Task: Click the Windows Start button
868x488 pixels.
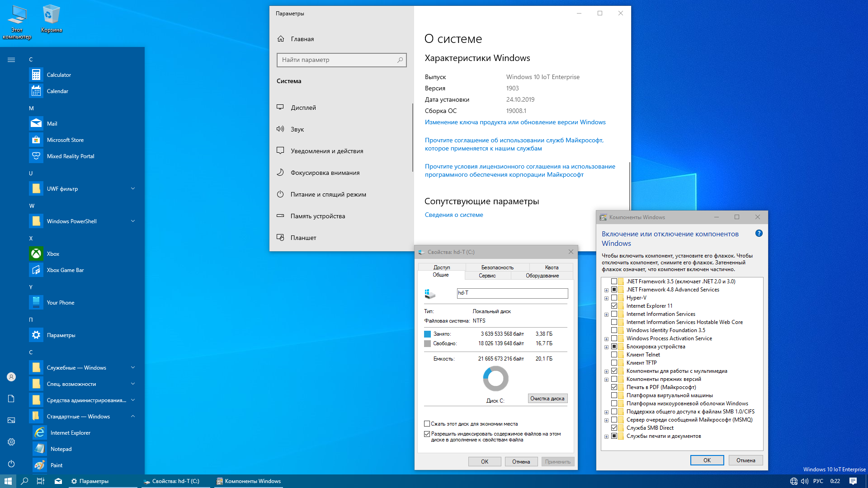Action: point(8,481)
